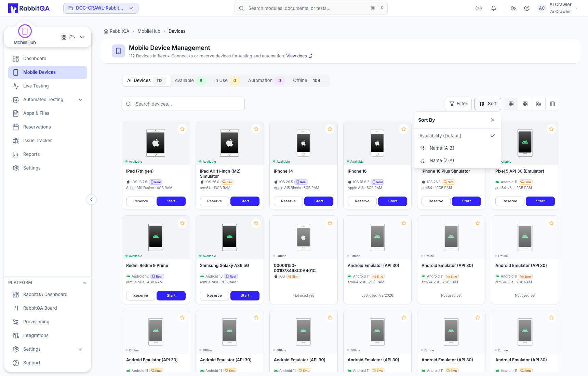Switch to column view layout
This screenshot has width=588, height=376.
552,104
